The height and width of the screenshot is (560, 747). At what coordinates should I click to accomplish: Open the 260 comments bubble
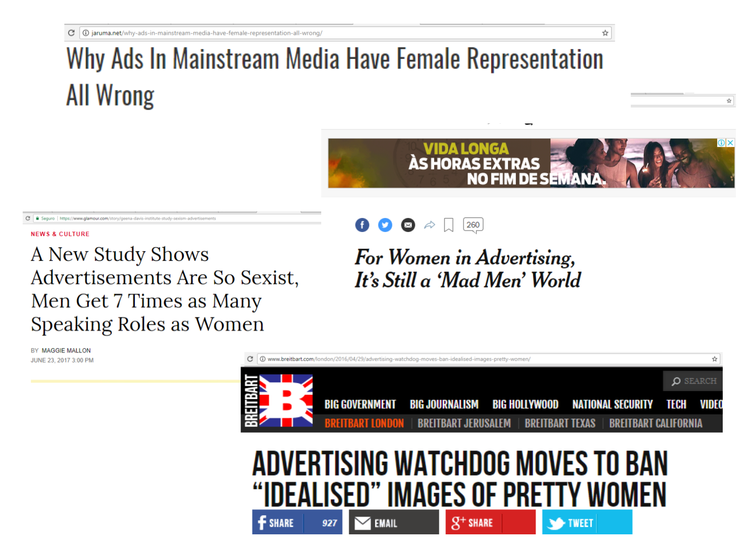click(473, 225)
